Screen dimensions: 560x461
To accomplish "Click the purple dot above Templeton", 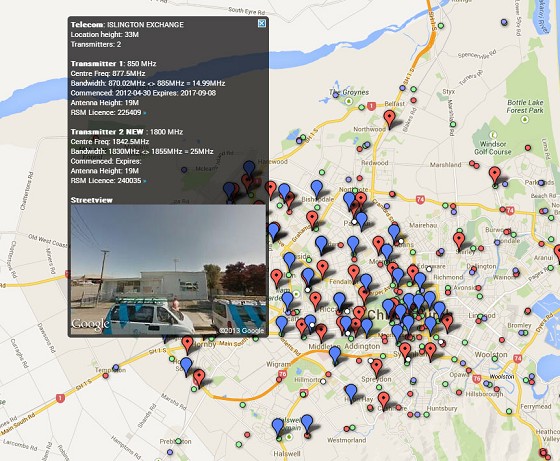I will pyautogui.click(x=115, y=367).
